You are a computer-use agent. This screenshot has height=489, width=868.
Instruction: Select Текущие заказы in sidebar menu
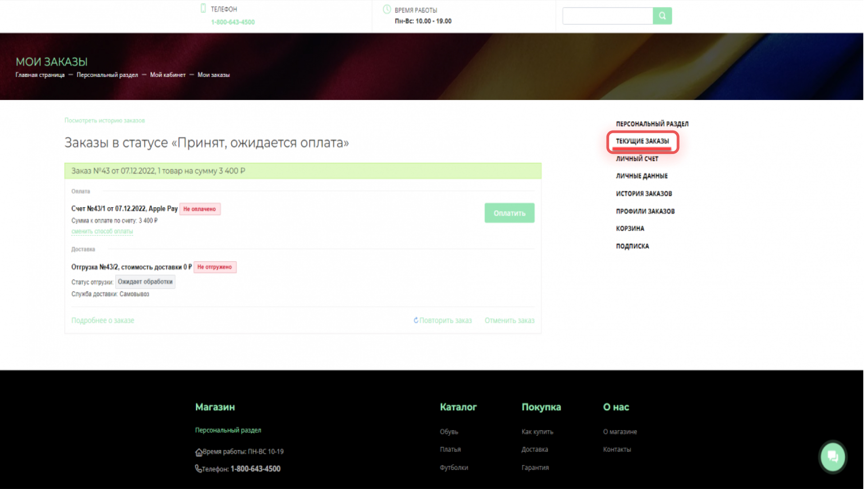pos(642,141)
